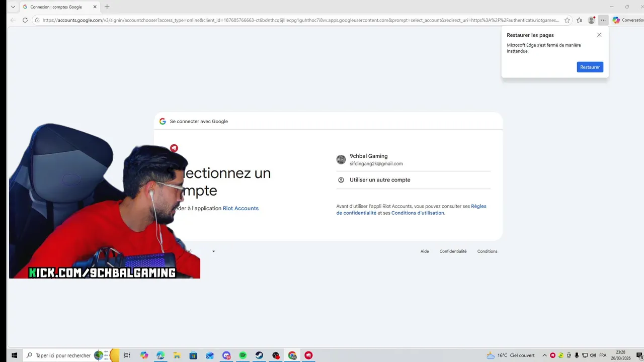Screen dimensions: 644x362
Task: Switch to Microsoft Edge in taskbar
Action: point(160,355)
